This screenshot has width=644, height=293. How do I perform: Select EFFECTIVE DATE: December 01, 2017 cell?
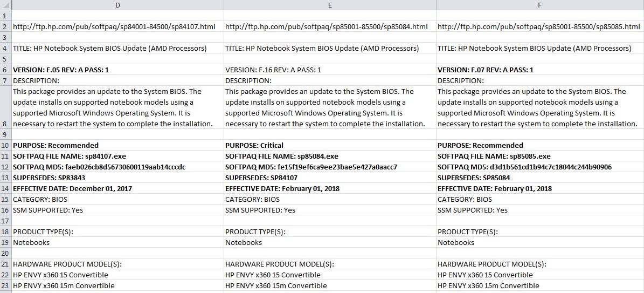pyautogui.click(x=73, y=188)
